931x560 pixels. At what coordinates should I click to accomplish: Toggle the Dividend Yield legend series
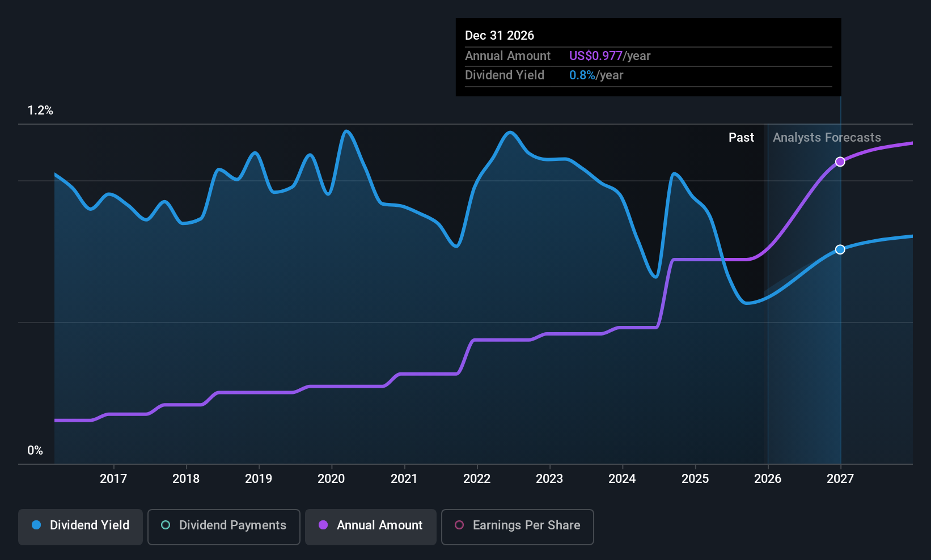(81, 527)
